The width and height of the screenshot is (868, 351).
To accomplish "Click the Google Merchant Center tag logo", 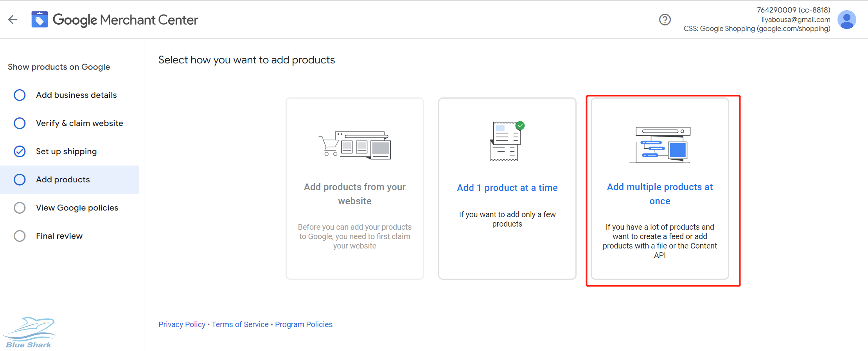I will click(x=40, y=20).
